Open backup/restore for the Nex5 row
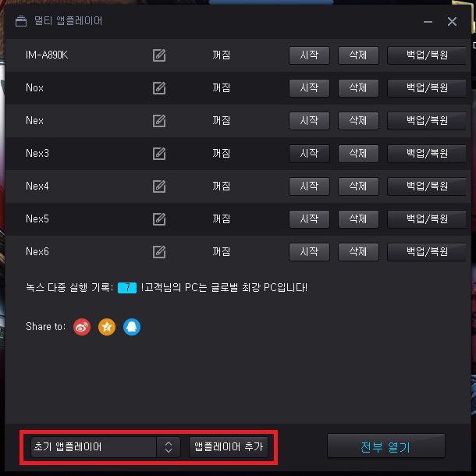 (x=427, y=219)
